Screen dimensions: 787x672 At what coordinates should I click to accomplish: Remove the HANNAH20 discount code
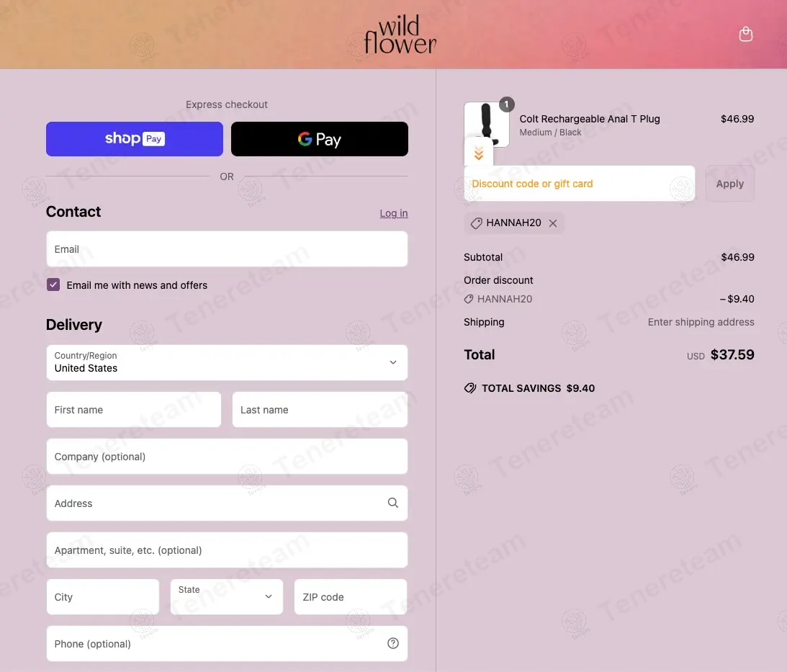tap(552, 223)
